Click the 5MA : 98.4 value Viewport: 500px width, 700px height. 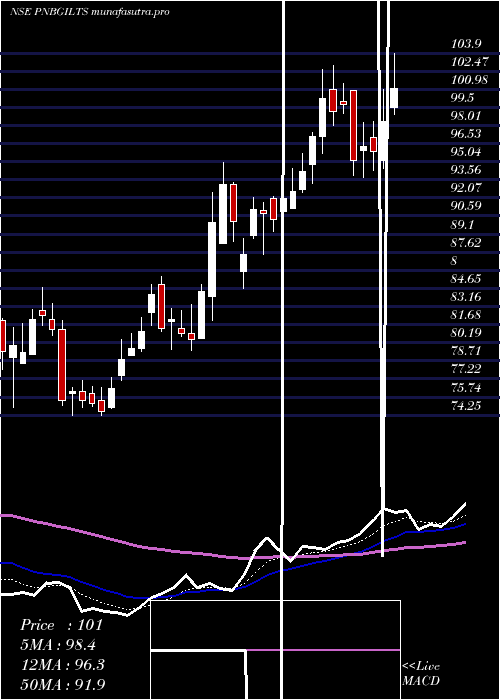[x=58, y=645]
